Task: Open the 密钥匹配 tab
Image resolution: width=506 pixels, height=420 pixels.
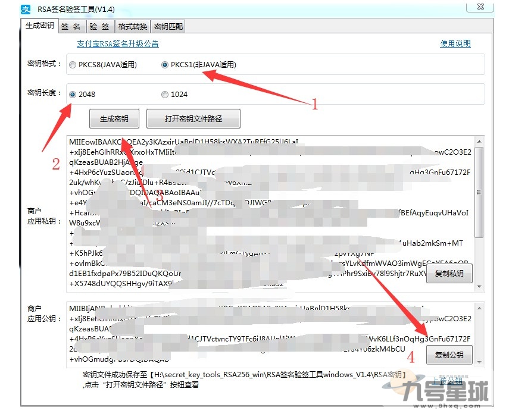Action: [x=168, y=26]
